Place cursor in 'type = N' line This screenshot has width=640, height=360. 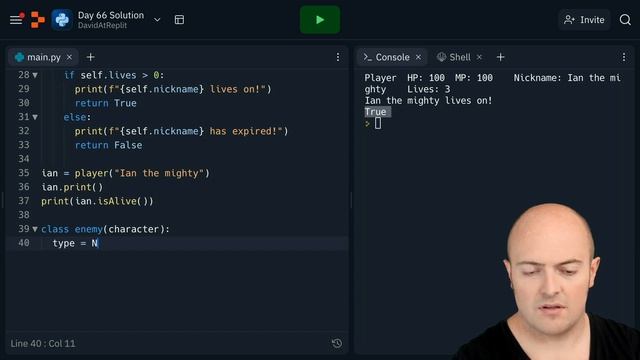point(75,243)
